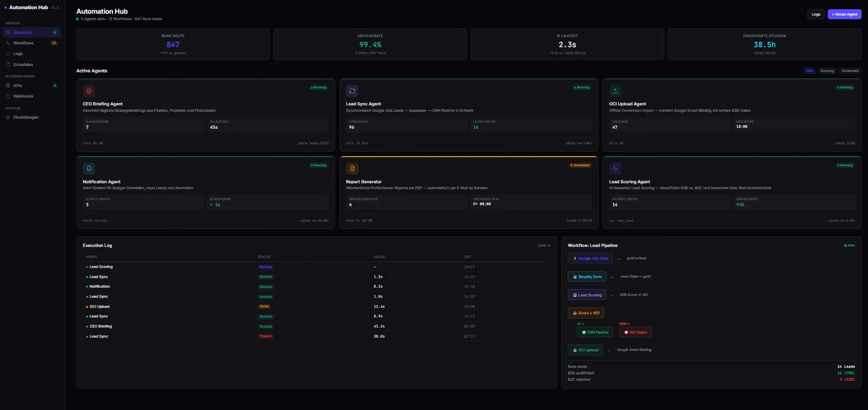Screen dimensions: 868x410
Task: Click the Score ≥ 60? decision node
Action: [586, 313]
